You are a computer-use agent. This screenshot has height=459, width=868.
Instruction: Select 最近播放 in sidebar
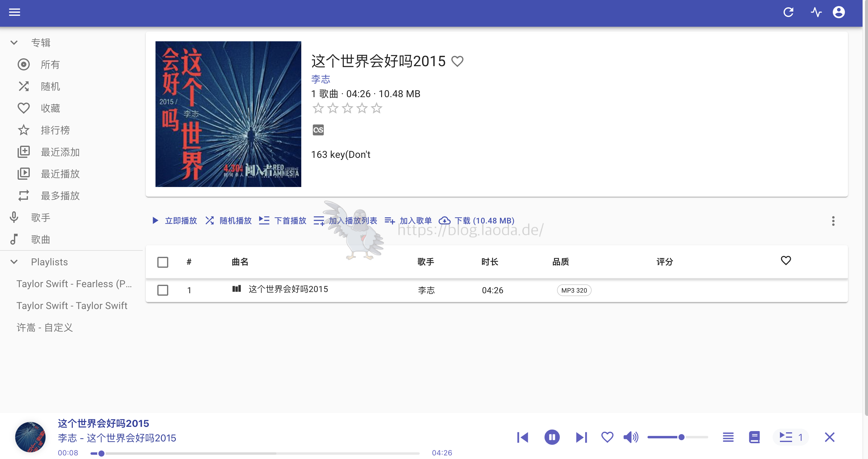tap(60, 174)
